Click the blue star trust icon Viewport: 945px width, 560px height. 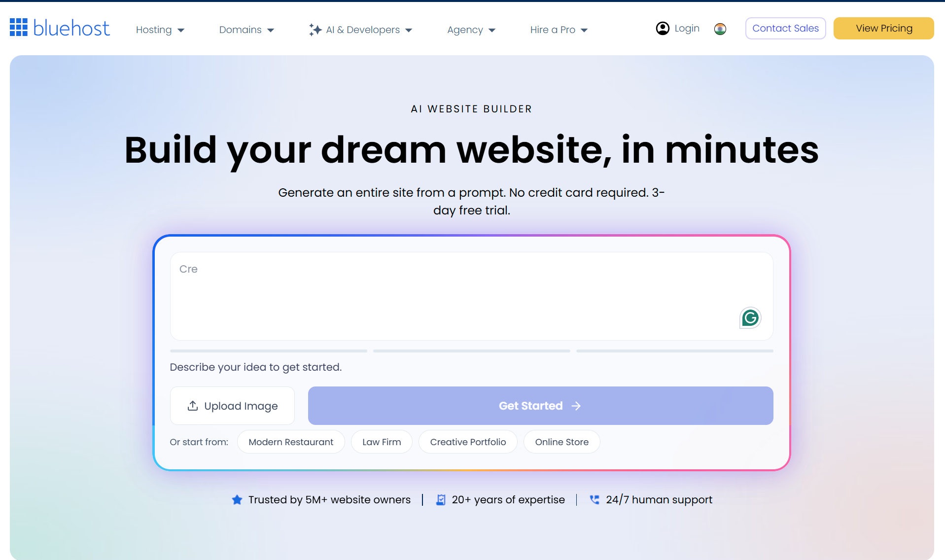click(x=237, y=500)
